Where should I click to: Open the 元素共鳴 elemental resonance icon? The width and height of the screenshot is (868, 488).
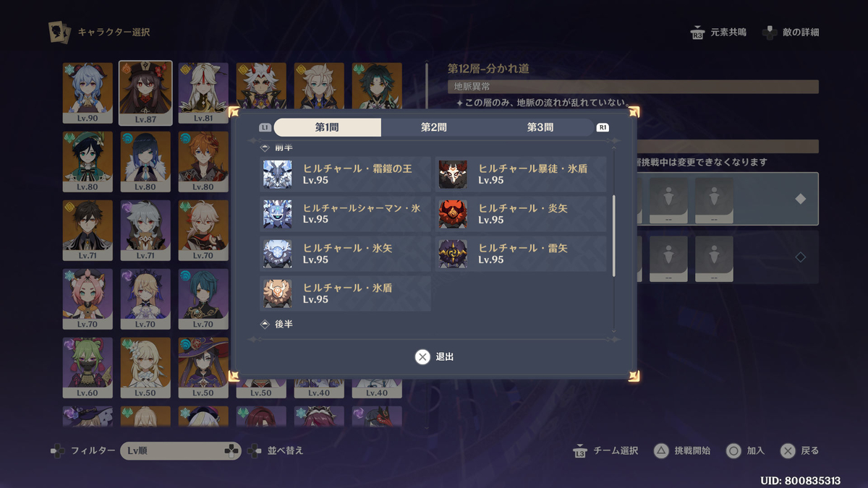697,33
